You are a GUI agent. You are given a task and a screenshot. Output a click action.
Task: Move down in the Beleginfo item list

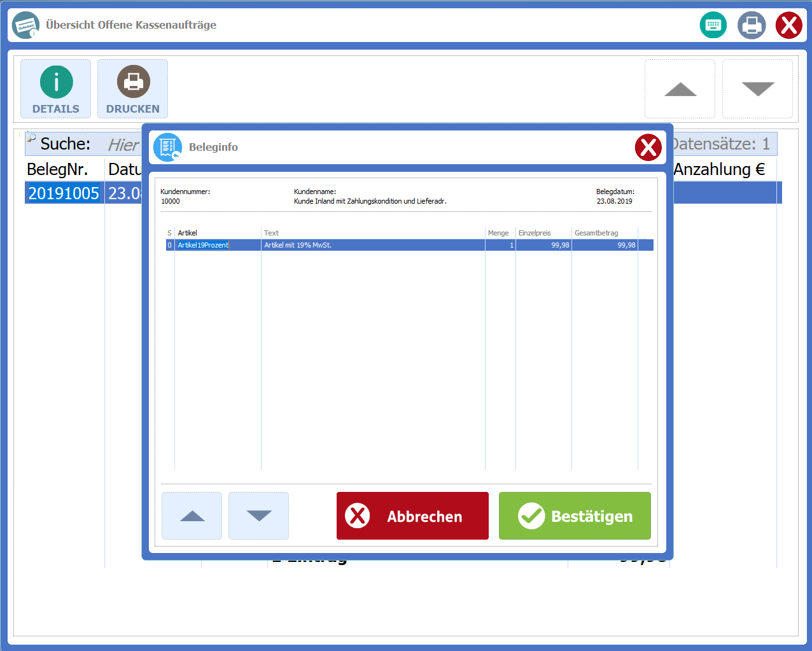tap(258, 516)
